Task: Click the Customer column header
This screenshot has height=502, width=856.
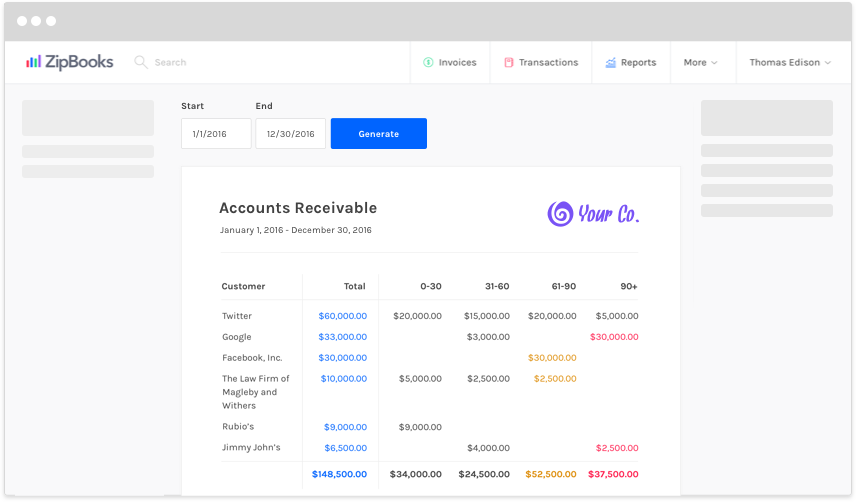Action: [x=243, y=286]
